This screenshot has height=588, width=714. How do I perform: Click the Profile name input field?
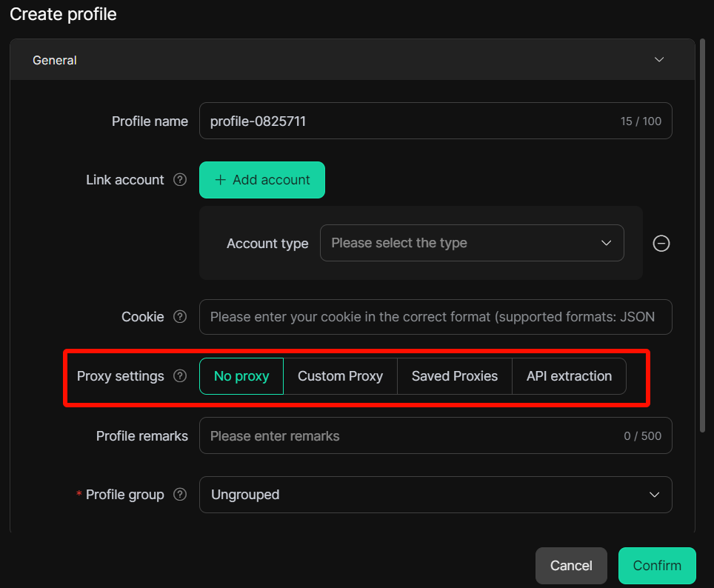436,121
